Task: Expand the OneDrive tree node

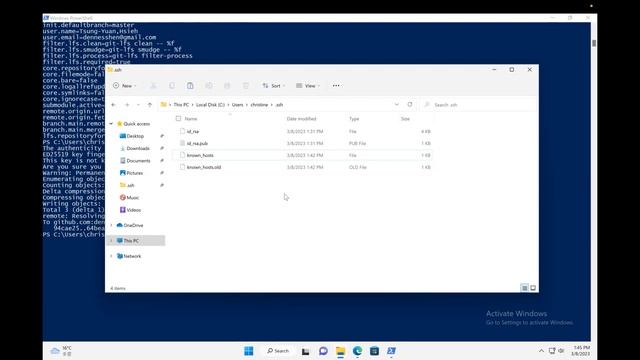Action: point(111,225)
